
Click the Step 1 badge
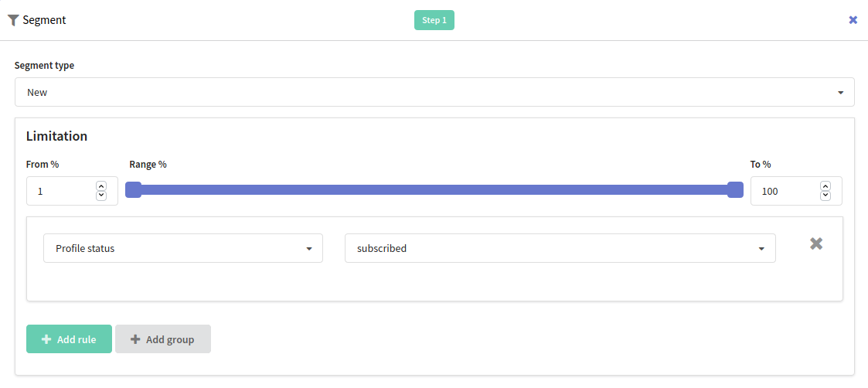(434, 20)
